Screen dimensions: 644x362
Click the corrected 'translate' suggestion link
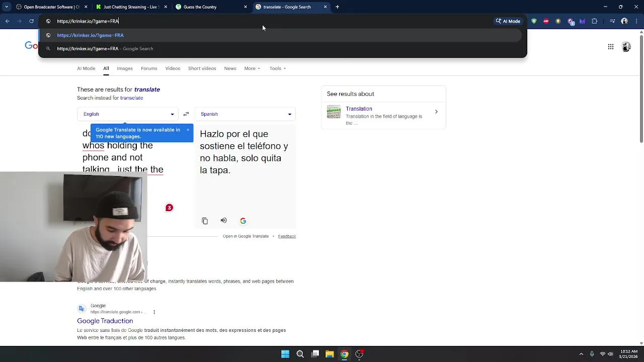pos(147,89)
